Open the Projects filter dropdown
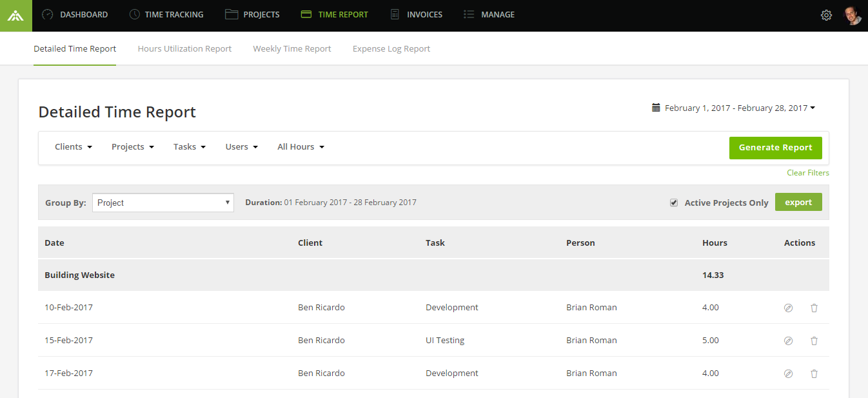The width and height of the screenshot is (868, 398). [133, 146]
